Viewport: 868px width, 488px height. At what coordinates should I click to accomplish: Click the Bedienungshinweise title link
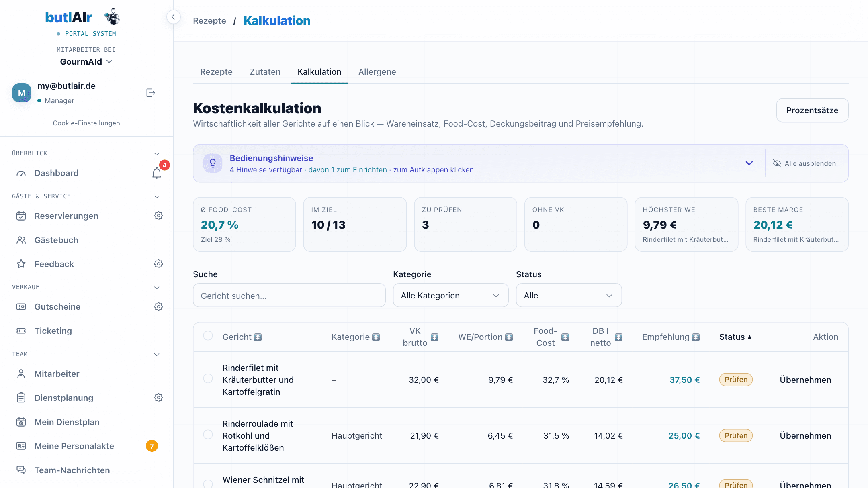pos(271,158)
